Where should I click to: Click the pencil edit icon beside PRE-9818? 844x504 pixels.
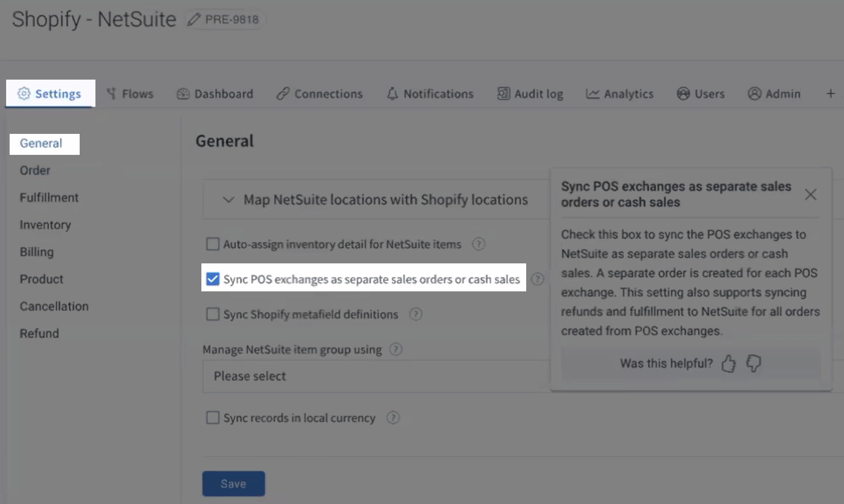coord(193,20)
